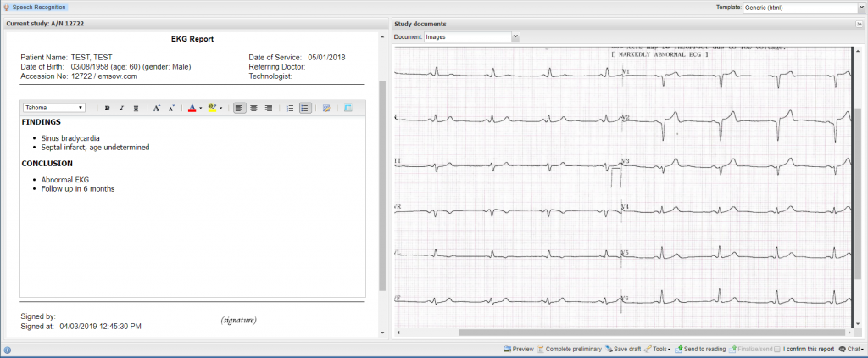Open Speech Recognition

(x=35, y=8)
